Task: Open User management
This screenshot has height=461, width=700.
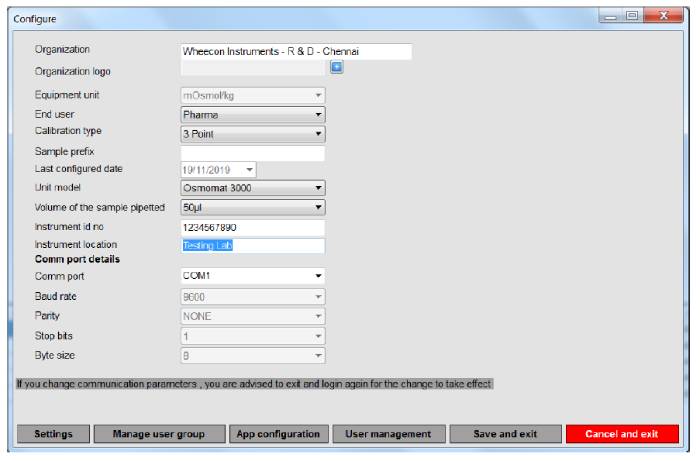Action: tap(388, 434)
